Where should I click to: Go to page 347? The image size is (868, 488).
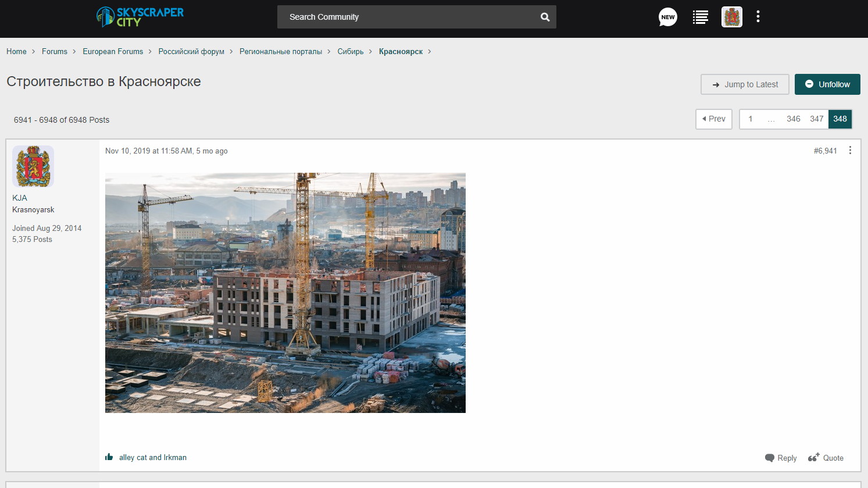(x=816, y=119)
